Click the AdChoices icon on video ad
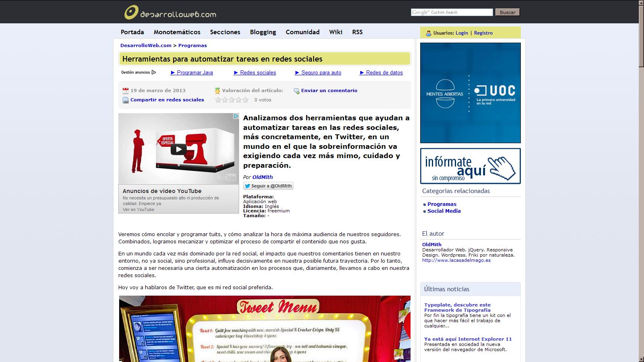 236,116
